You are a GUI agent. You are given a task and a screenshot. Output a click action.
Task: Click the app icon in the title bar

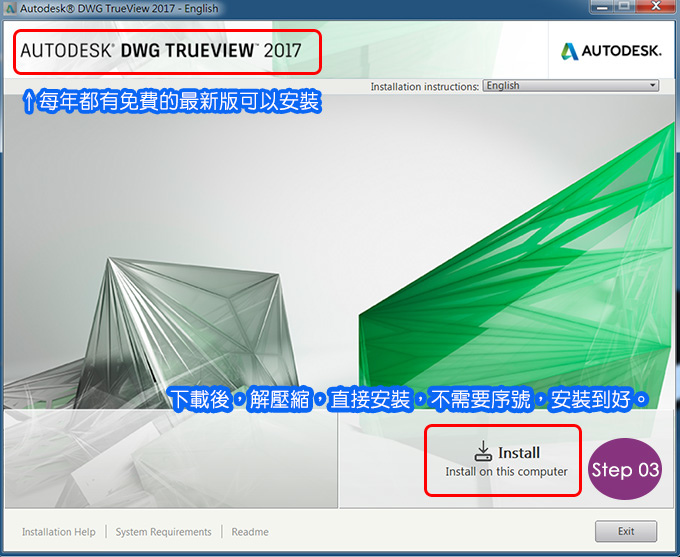coord(10,8)
